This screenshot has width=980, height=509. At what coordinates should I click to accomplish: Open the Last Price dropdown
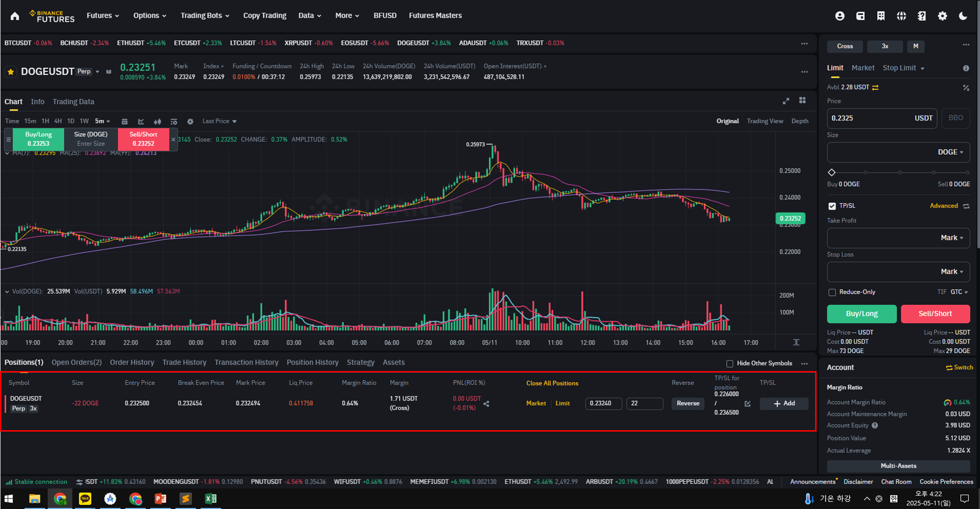[219, 121]
